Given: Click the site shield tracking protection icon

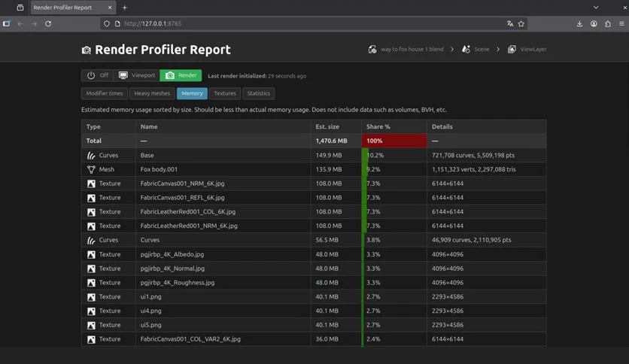Looking at the screenshot, I should (x=106, y=23).
